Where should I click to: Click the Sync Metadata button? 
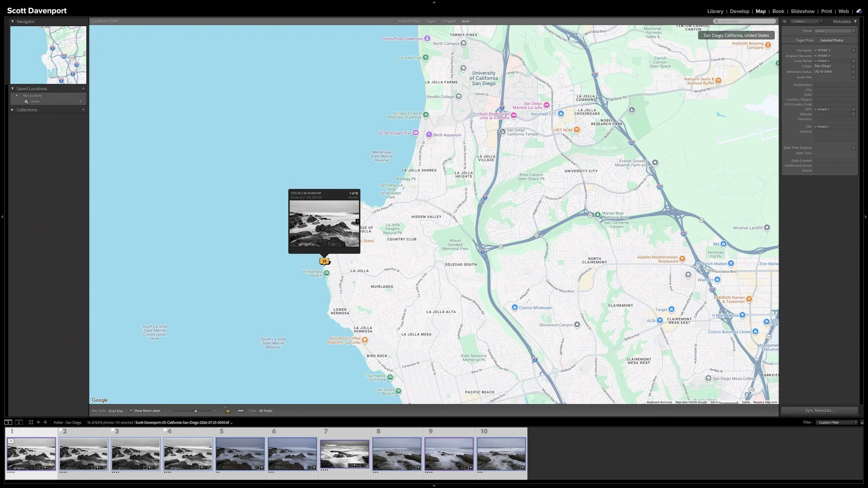[x=819, y=411]
